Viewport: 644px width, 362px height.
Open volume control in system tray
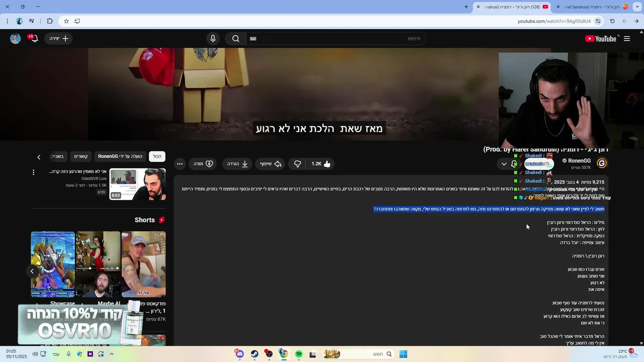pos(35,354)
